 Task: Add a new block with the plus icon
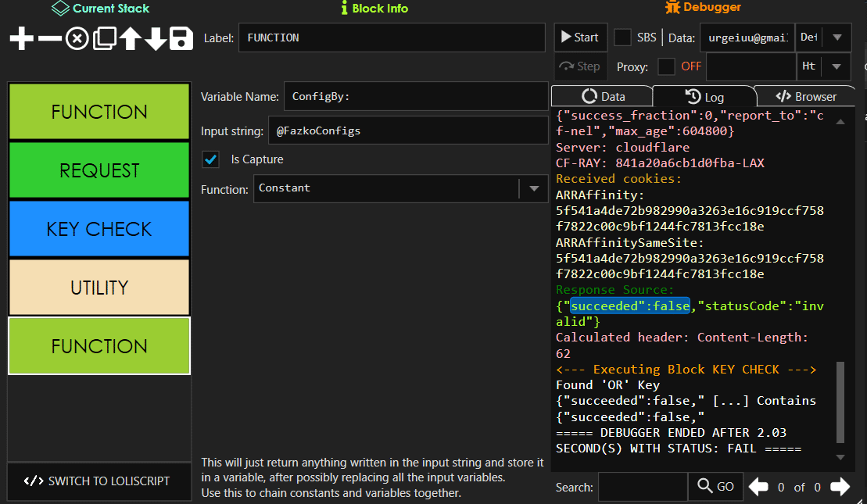pyautogui.click(x=21, y=38)
